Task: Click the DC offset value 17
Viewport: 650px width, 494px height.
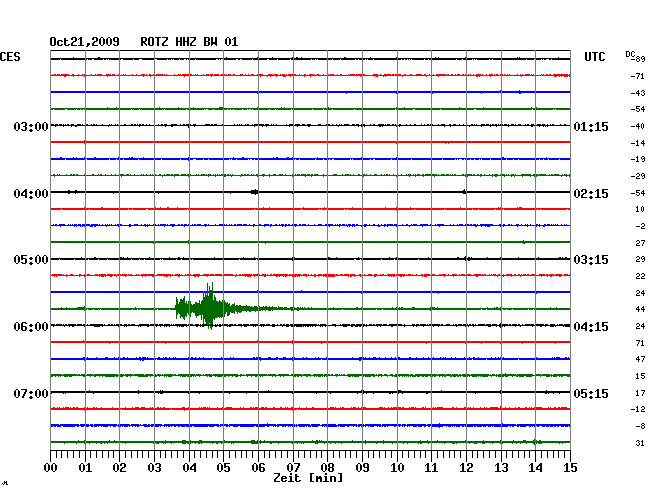Action: point(640,393)
